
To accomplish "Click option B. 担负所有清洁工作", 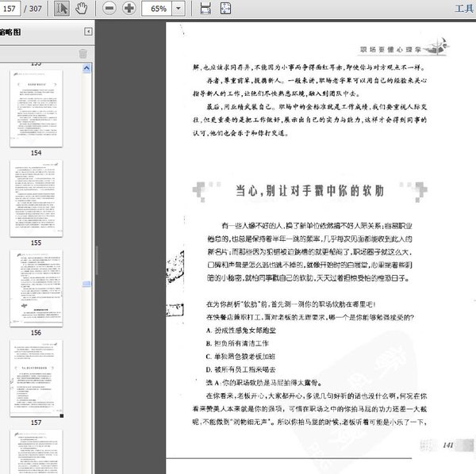I will (x=237, y=343).
